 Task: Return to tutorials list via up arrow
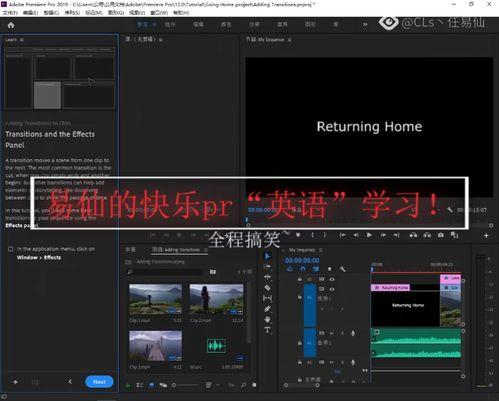tap(15, 382)
